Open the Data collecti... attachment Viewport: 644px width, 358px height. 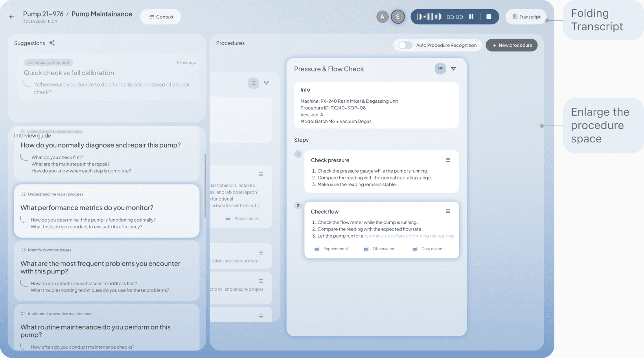tap(430, 249)
